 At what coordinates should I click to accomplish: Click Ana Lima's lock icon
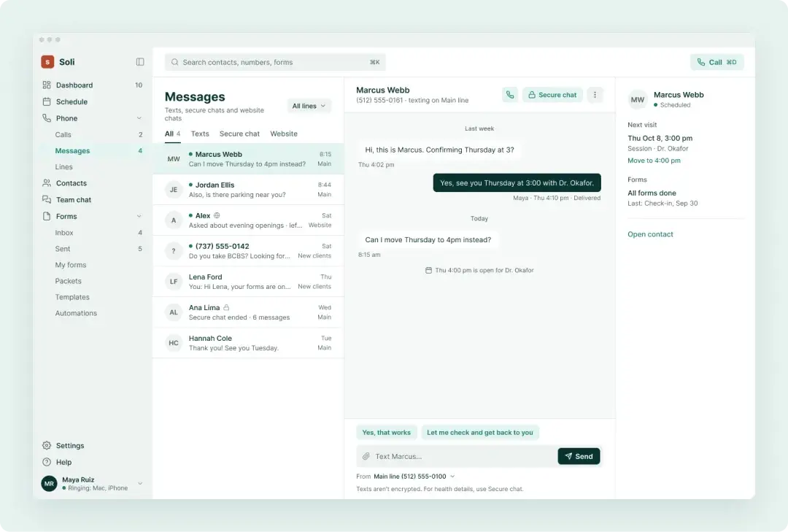tap(226, 307)
